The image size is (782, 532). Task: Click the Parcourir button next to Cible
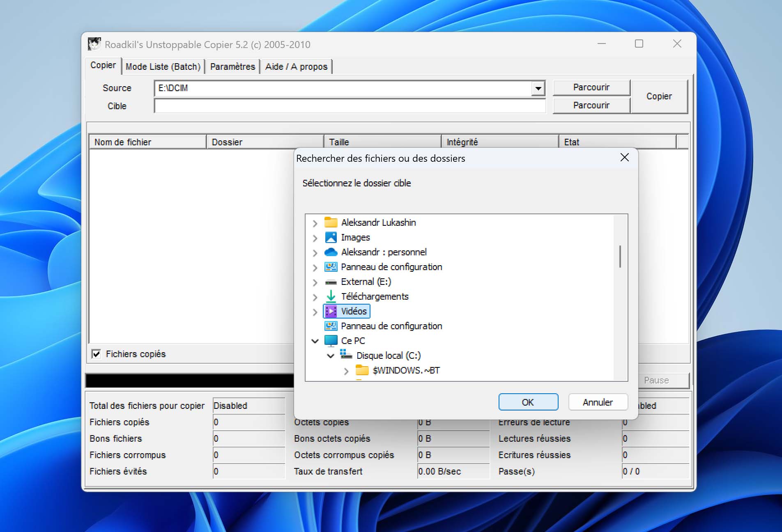tap(591, 105)
